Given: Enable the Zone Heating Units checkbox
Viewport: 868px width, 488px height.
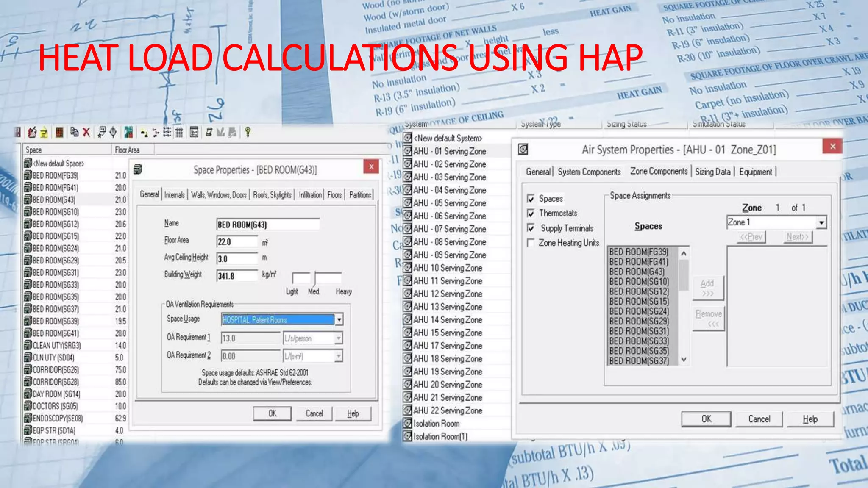Looking at the screenshot, I should click(531, 243).
